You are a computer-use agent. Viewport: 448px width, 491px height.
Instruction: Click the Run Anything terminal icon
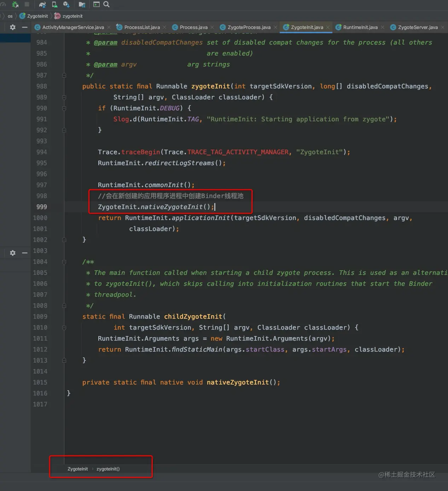click(x=96, y=4)
